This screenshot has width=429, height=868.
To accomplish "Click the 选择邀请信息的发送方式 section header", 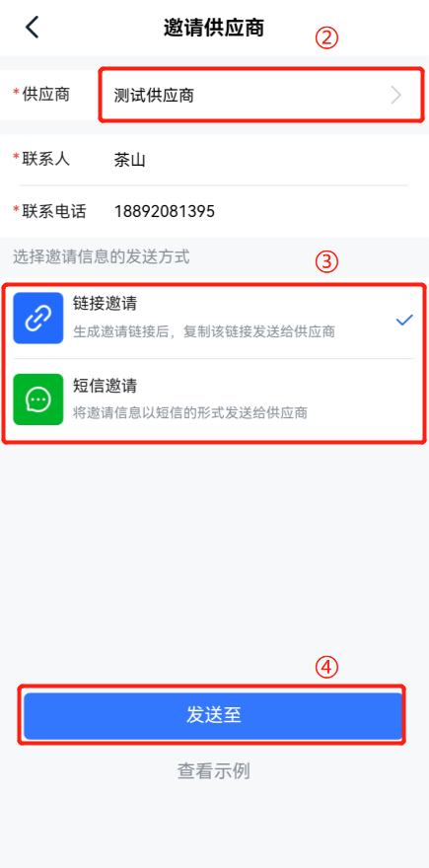I will coord(102,256).
